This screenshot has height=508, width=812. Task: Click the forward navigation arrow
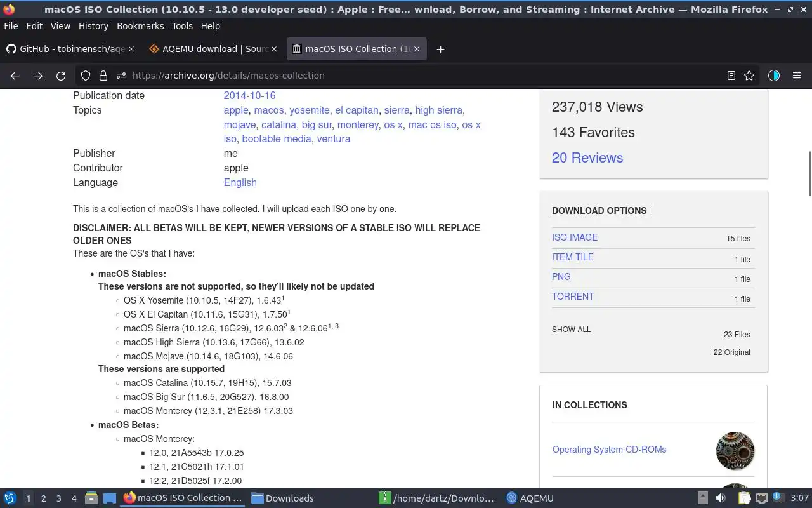tap(38, 76)
